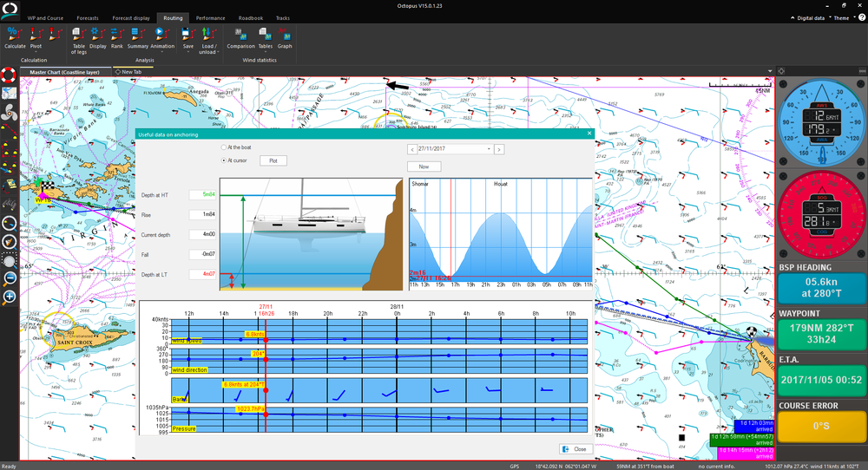Select the At cursor option
This screenshot has height=470, width=868.
[x=224, y=160]
